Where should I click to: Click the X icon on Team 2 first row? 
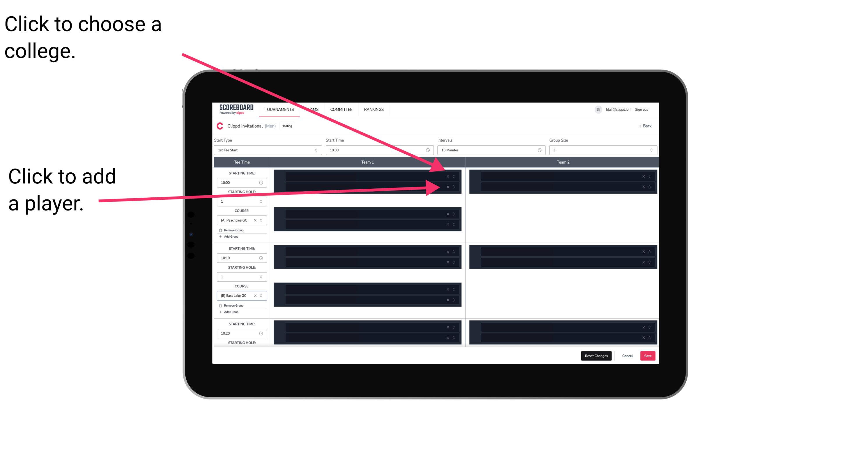643,176
